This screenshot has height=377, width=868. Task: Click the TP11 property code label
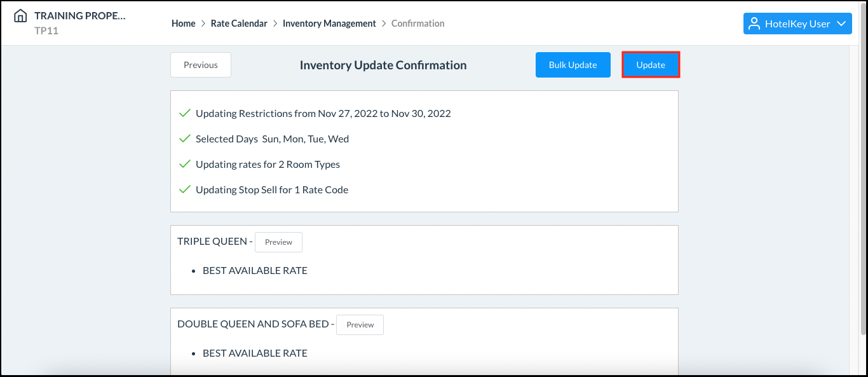tap(47, 31)
